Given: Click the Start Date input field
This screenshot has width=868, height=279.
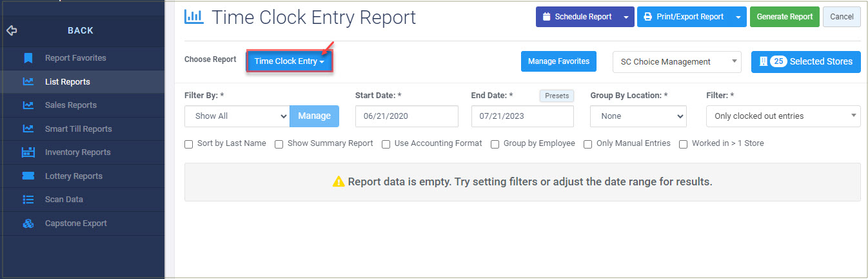Looking at the screenshot, I should tap(406, 116).
